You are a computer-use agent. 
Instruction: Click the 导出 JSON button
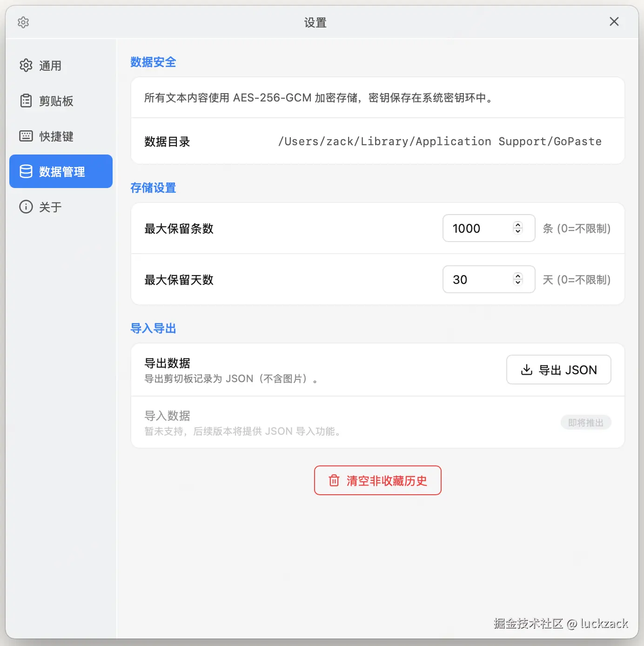[558, 370]
